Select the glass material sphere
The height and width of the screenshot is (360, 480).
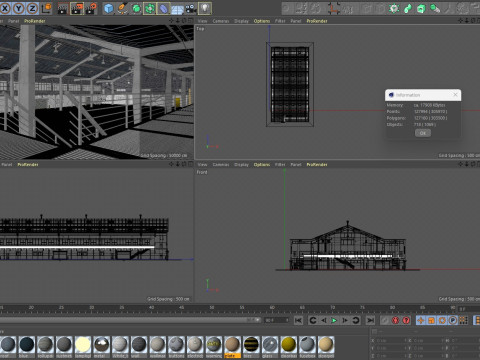pos(270,347)
